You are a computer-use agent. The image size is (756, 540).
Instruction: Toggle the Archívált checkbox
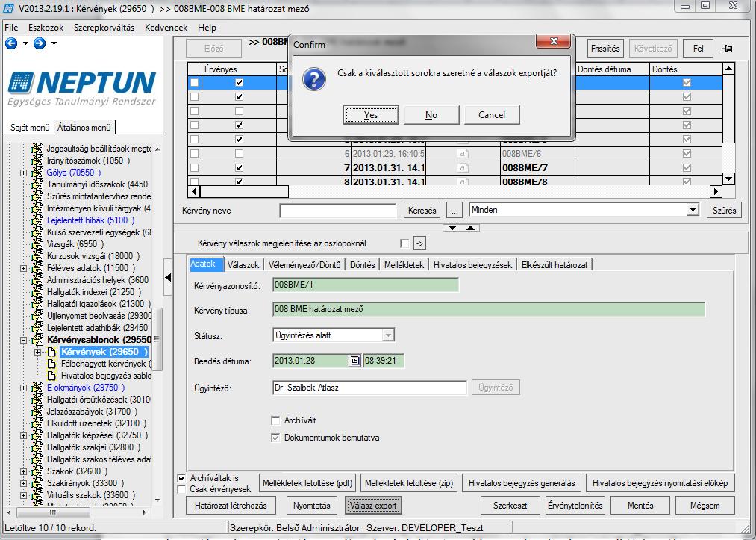275,420
